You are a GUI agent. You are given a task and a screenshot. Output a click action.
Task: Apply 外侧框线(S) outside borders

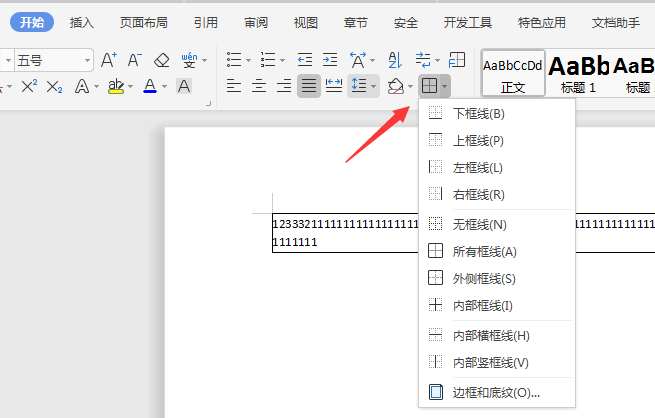tap(497, 278)
